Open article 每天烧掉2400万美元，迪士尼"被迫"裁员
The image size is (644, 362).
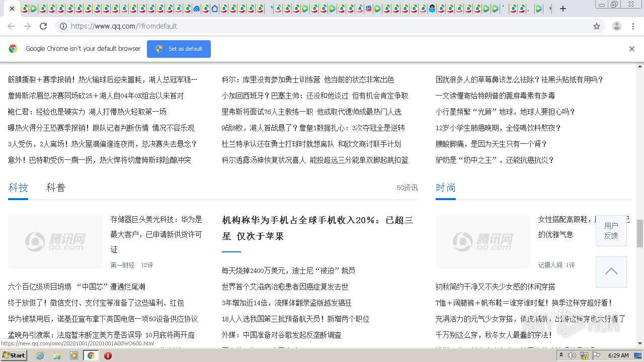(288, 270)
